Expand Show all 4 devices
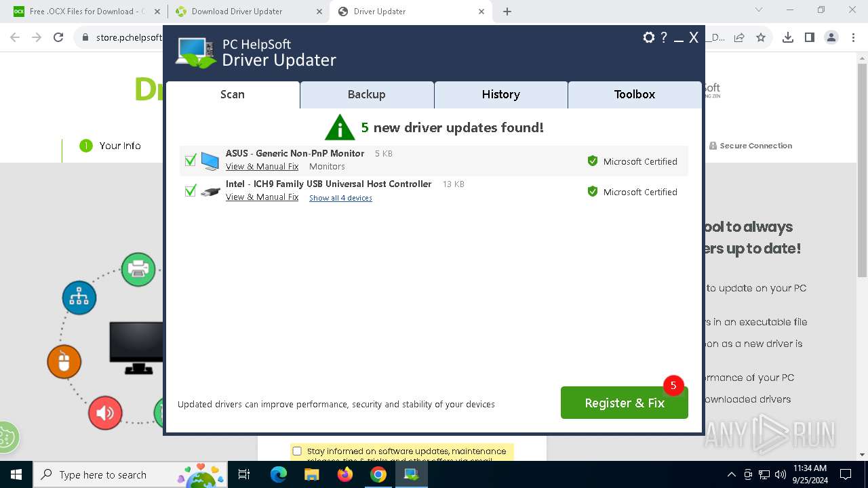The width and height of the screenshot is (868, 488). click(x=340, y=198)
